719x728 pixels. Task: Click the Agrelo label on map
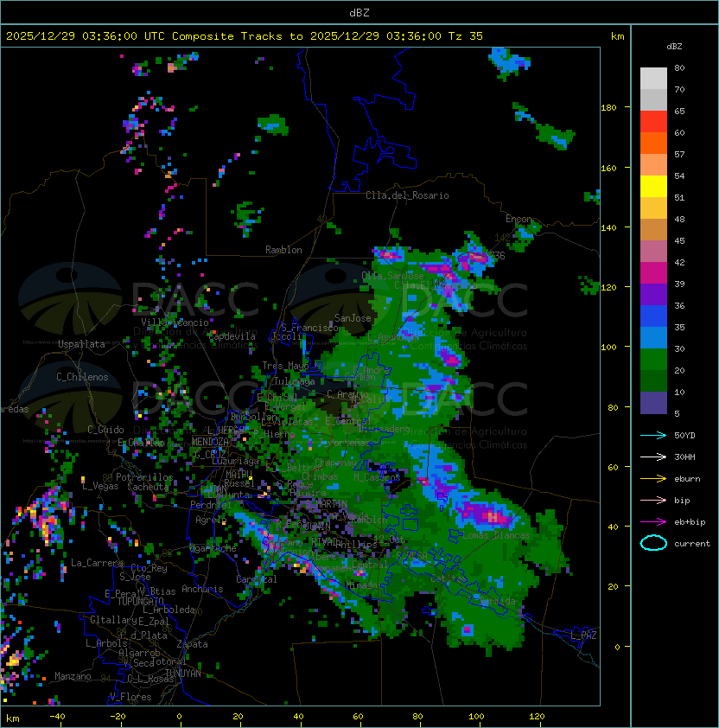click(x=211, y=520)
